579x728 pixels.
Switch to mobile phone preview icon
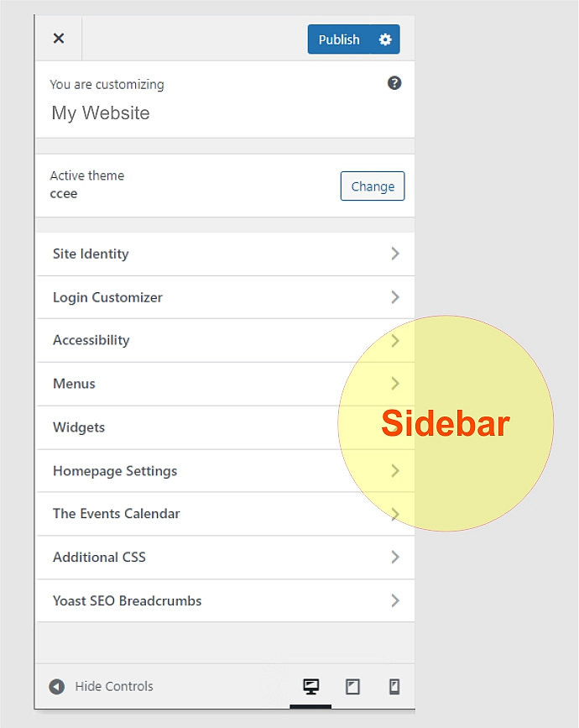394,686
